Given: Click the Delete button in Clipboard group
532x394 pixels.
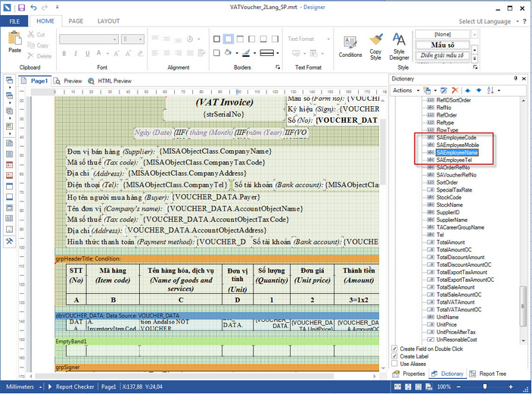Looking at the screenshot, I should pos(39,56).
